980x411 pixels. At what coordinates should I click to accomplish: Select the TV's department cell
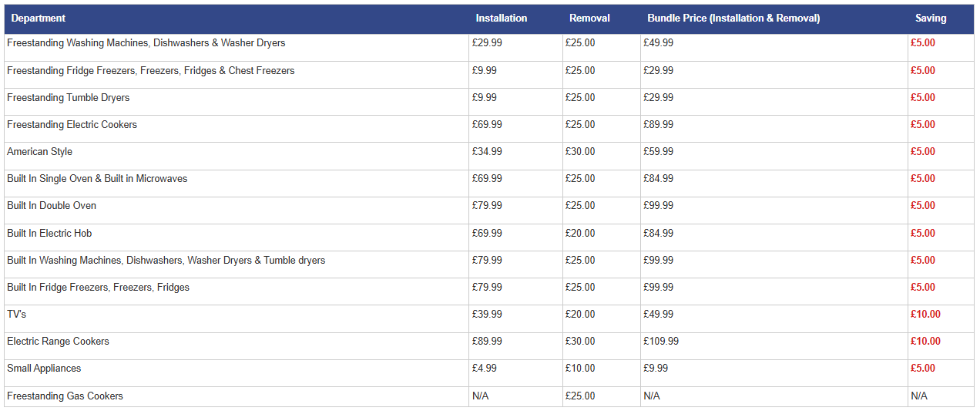coord(17,315)
